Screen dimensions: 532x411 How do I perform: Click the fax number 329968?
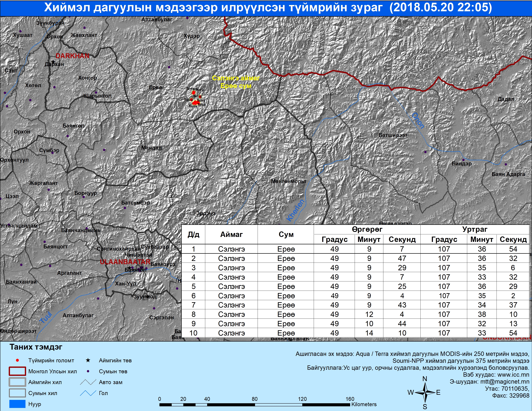pos(519,396)
